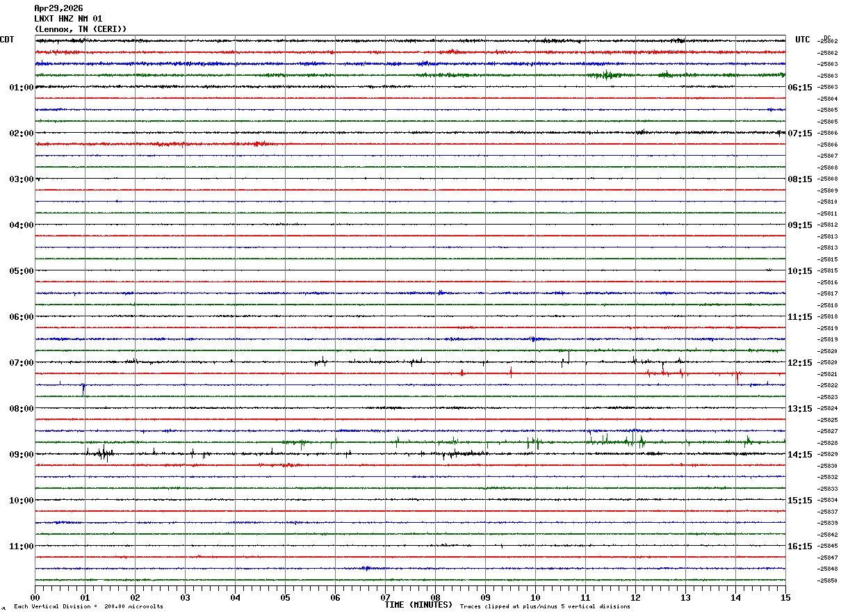Click the DC offset value "-25850"

pyautogui.click(x=828, y=581)
